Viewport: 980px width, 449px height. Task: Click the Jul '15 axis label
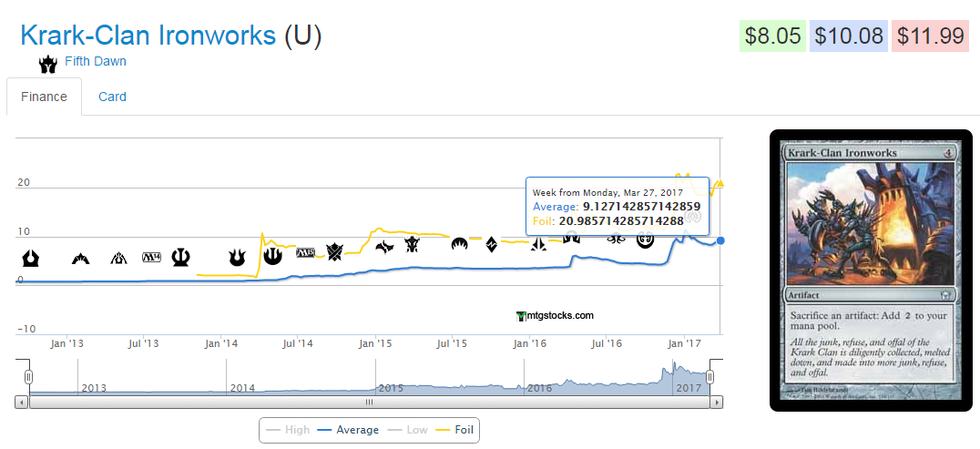(x=451, y=344)
